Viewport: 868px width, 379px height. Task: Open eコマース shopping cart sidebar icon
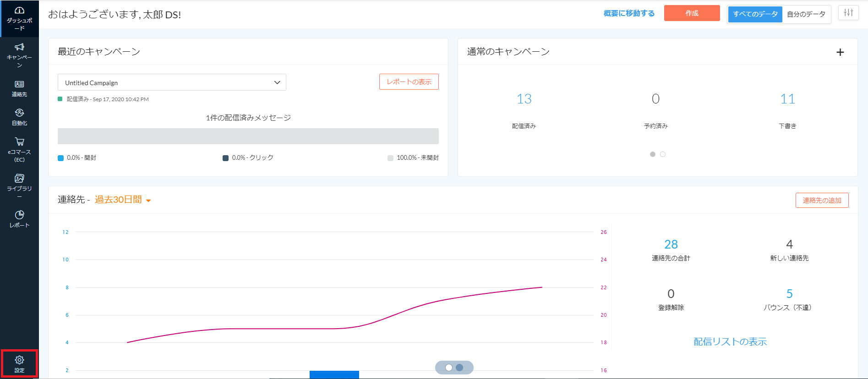pyautogui.click(x=19, y=150)
